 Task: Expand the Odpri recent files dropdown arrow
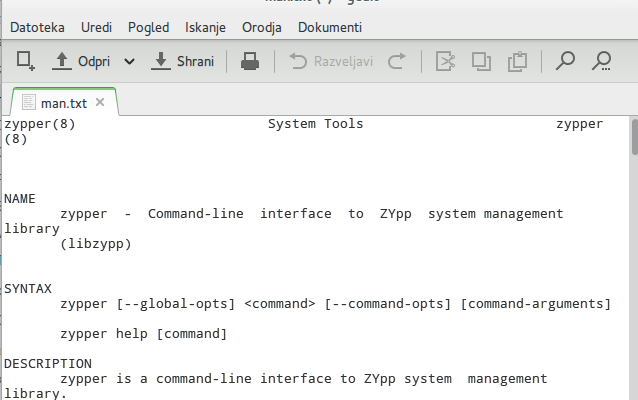tap(129, 61)
